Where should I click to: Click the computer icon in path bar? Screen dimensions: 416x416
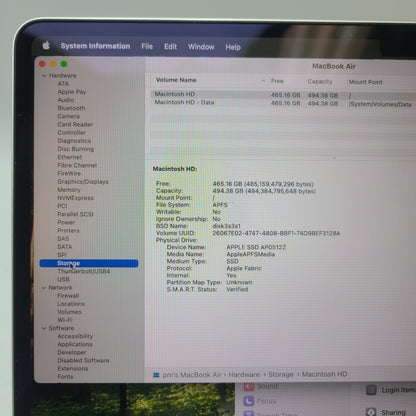[156, 375]
